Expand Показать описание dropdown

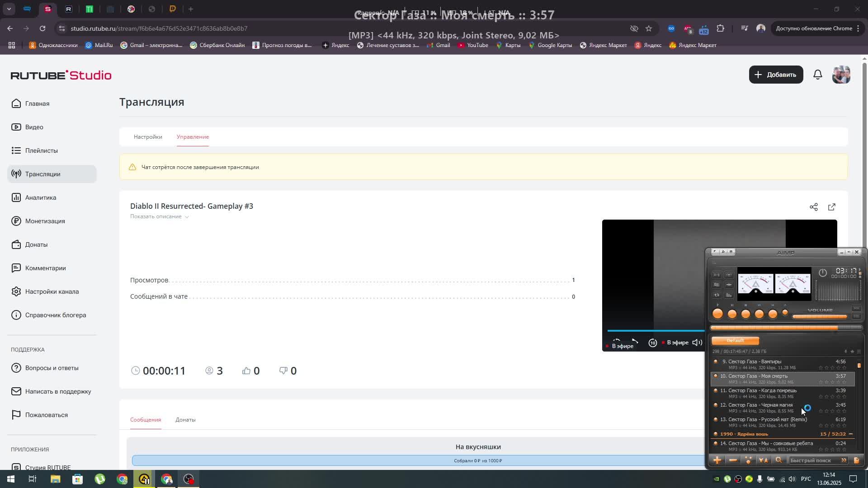pyautogui.click(x=160, y=216)
